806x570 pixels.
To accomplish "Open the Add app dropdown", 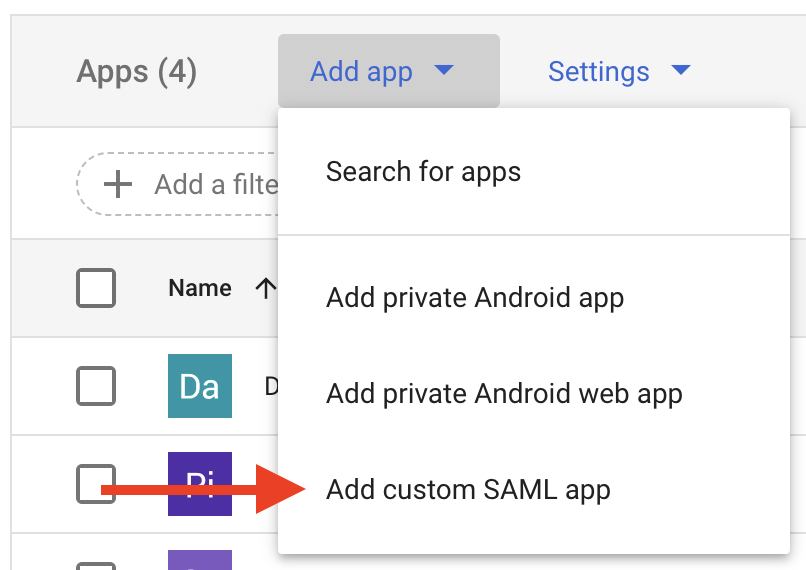I will coord(389,71).
